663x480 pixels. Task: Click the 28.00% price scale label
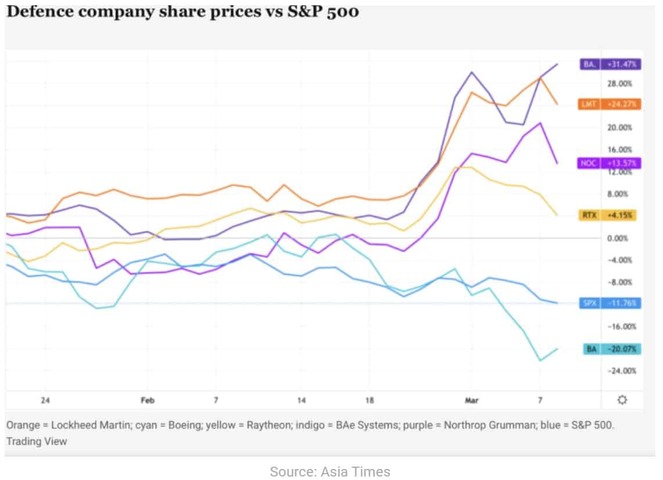619,84
